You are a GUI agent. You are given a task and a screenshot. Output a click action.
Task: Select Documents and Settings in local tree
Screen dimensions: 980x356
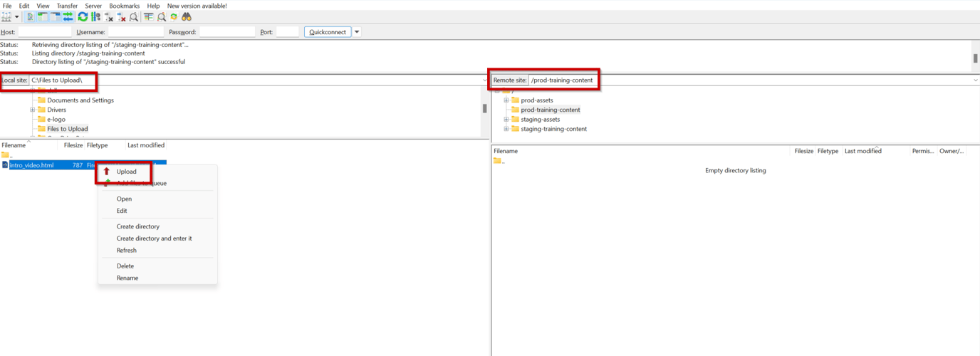pos(80,100)
